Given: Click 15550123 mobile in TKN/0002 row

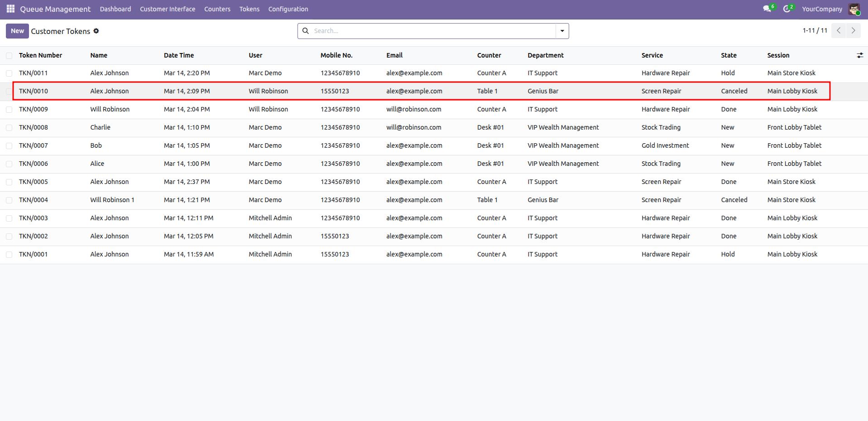Looking at the screenshot, I should [335, 236].
